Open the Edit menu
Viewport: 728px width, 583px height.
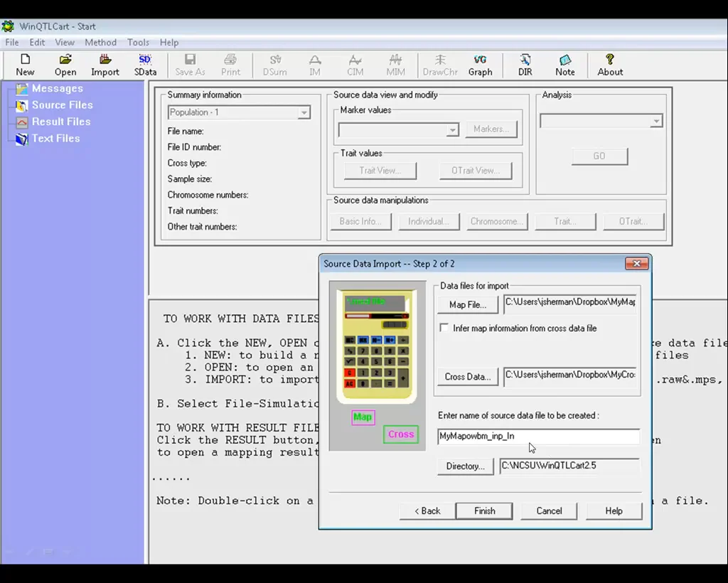tap(37, 42)
